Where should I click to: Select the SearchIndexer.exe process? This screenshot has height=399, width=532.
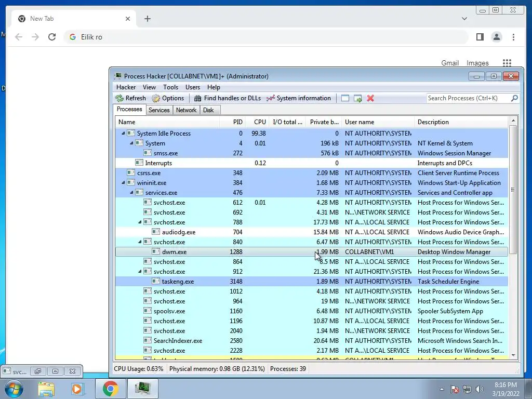(x=312, y=341)
